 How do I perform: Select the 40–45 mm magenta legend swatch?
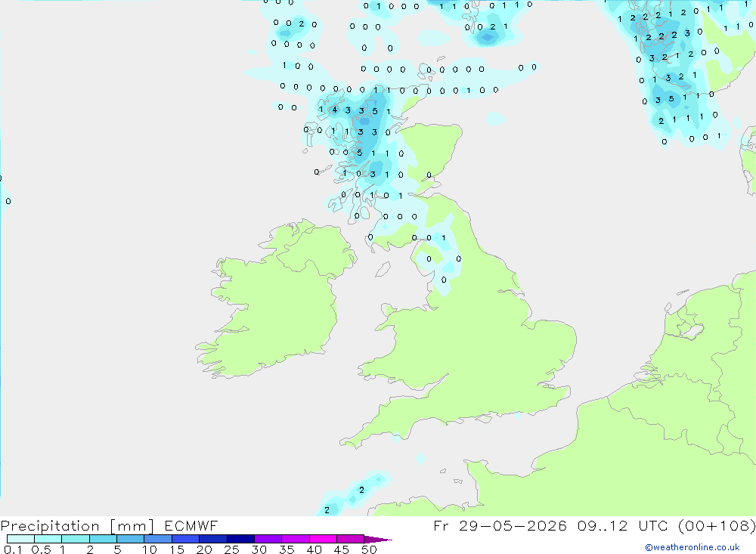323,539
